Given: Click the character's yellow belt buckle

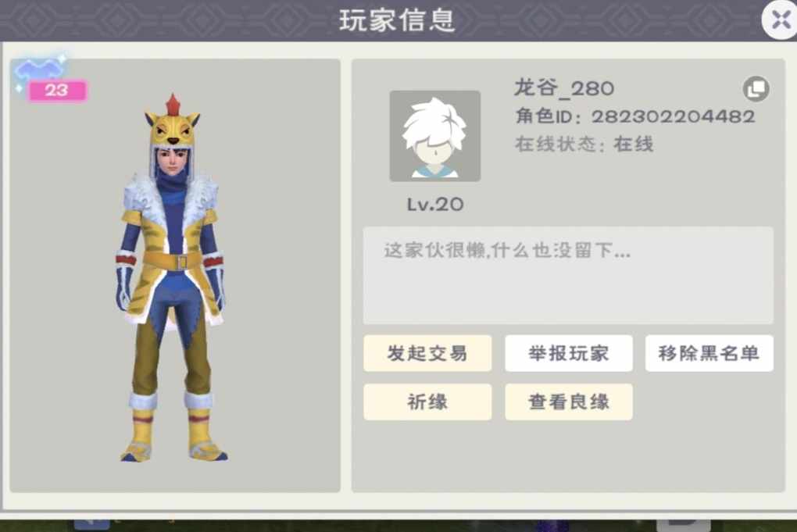Looking at the screenshot, I should coord(181,262).
